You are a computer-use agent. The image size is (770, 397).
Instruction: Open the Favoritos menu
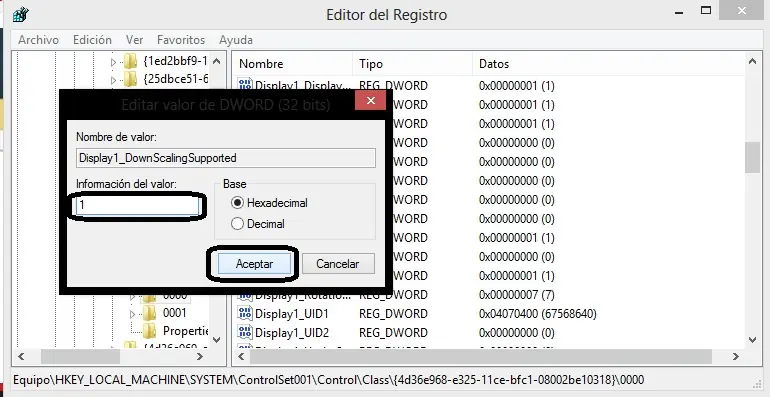coord(181,40)
